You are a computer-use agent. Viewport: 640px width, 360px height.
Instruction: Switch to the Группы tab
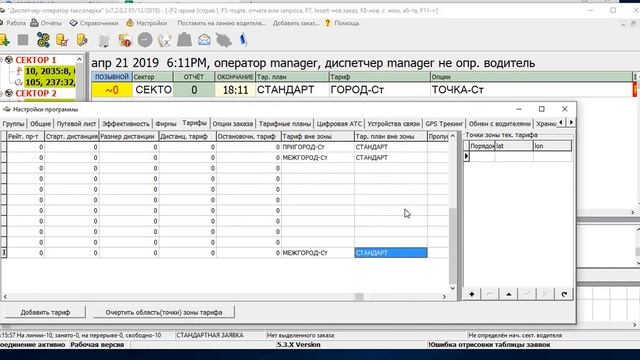point(13,124)
